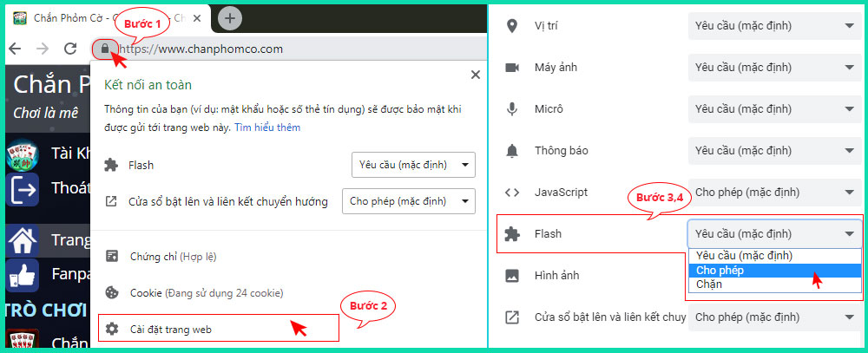This screenshot has width=868, height=353.
Task: Click the logout icon beside Thoát
Action: tap(23, 189)
